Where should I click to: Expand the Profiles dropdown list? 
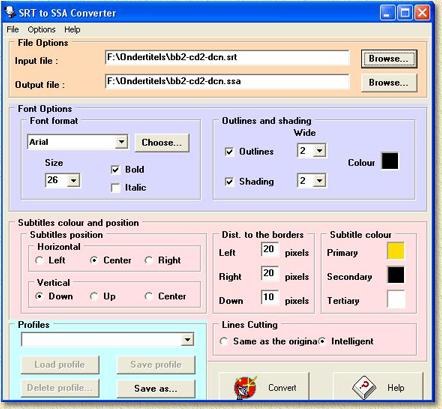188,340
